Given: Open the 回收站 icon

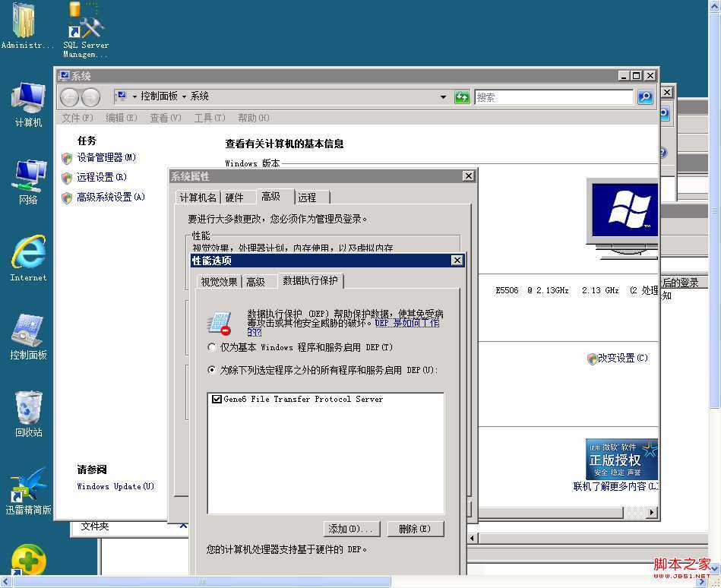Looking at the screenshot, I should point(27,410).
